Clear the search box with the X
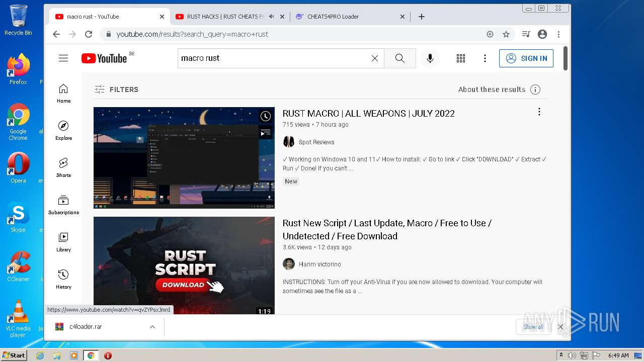The image size is (644, 362). point(375,58)
